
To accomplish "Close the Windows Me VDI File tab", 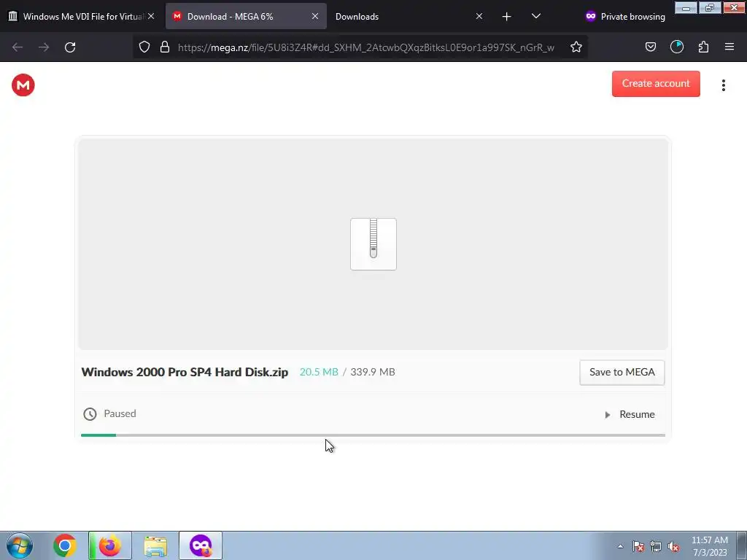I will click(151, 16).
